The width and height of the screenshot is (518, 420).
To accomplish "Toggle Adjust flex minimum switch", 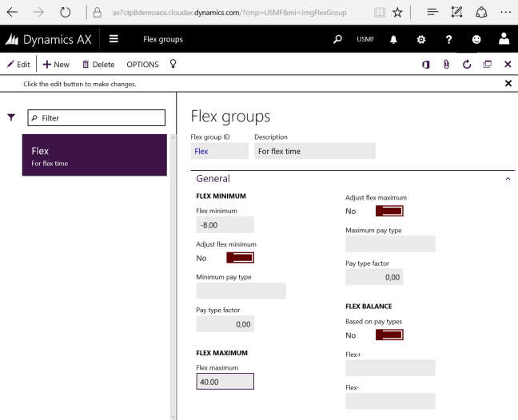I will pos(241,257).
